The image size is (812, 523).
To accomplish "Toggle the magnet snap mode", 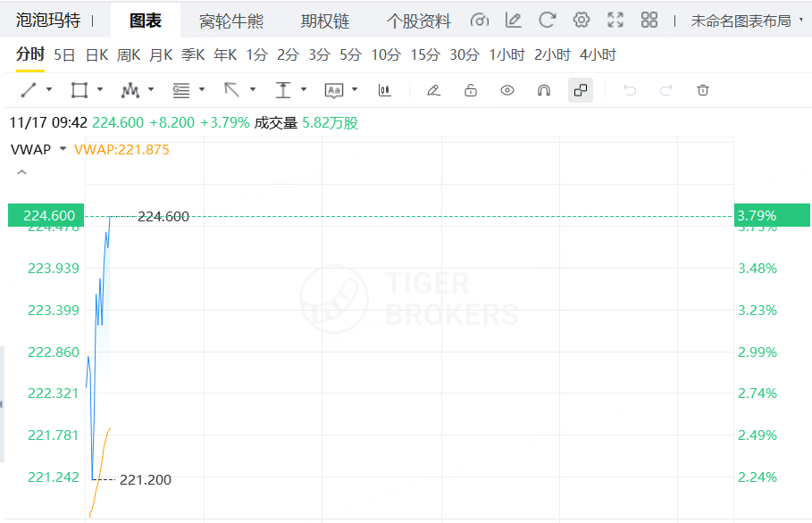I will pyautogui.click(x=544, y=90).
